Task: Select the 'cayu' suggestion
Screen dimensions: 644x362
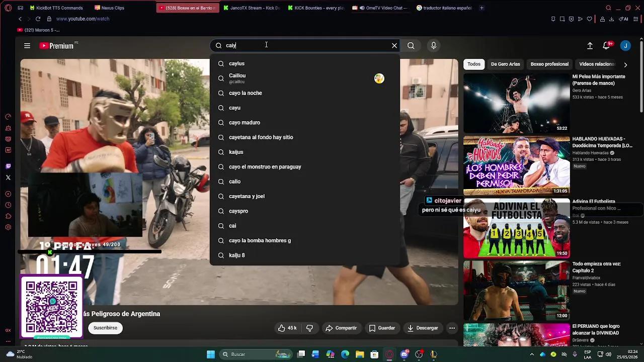Action: [x=305, y=108]
